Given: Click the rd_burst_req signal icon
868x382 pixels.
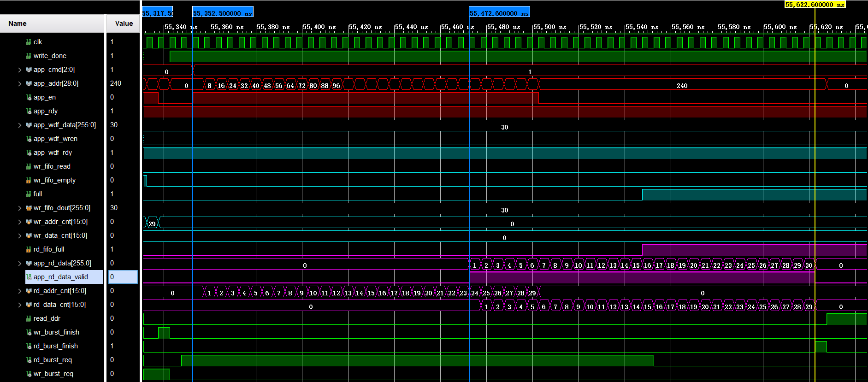Looking at the screenshot, I should tap(29, 360).
